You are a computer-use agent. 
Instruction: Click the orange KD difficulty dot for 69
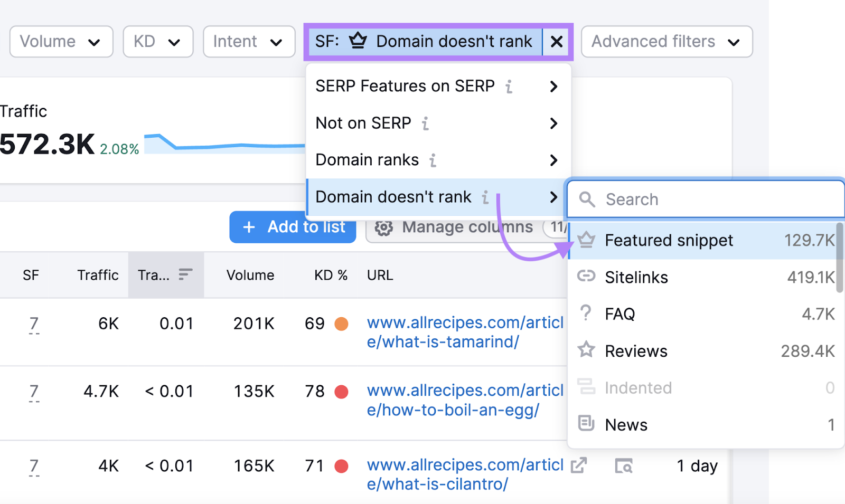(x=342, y=324)
